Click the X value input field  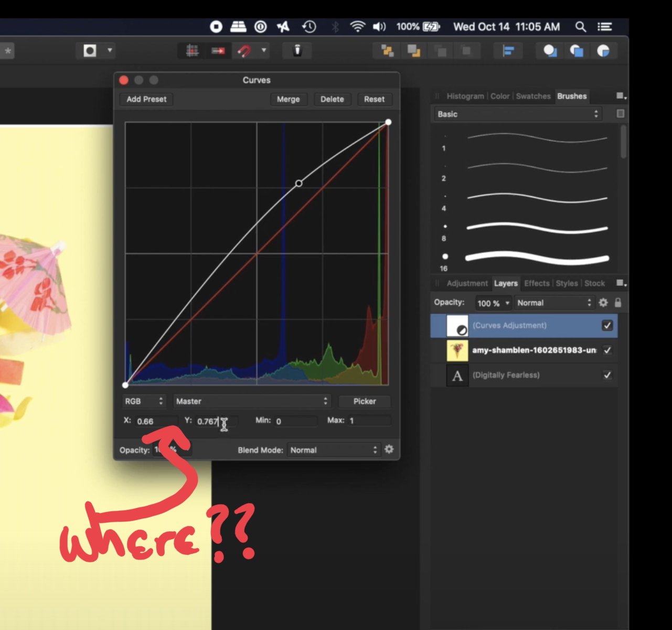point(156,421)
